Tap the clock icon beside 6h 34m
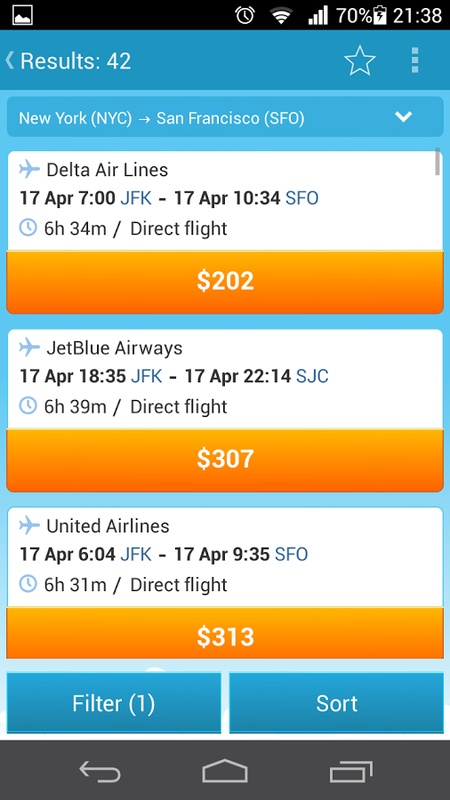 pos(28,228)
